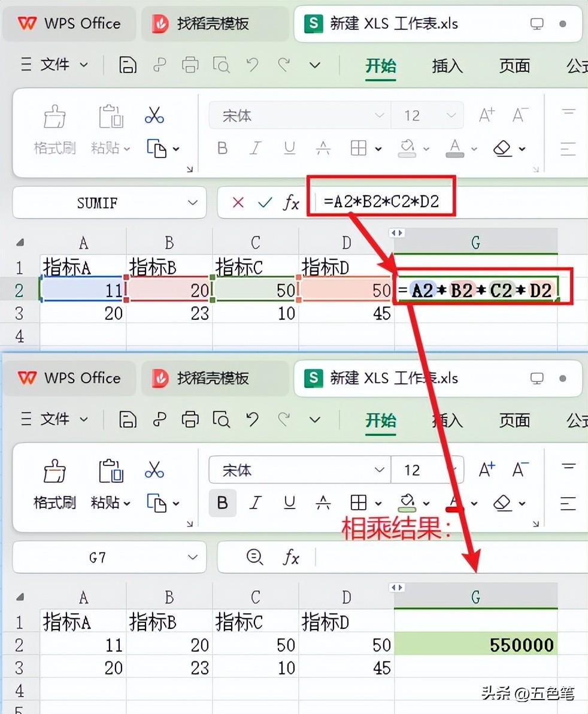Screen dimensions: 588x714
Task: Click the green checkmark to confirm formula
Action: (x=265, y=202)
